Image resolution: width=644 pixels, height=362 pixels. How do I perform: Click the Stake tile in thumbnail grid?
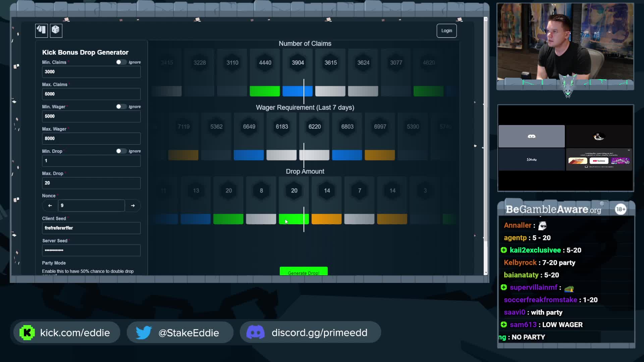coord(531,160)
